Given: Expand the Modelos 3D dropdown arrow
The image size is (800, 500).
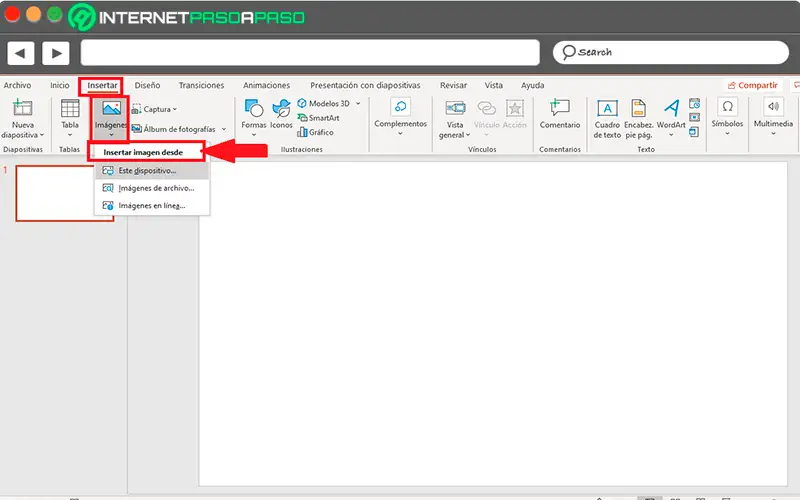Looking at the screenshot, I should [x=358, y=104].
